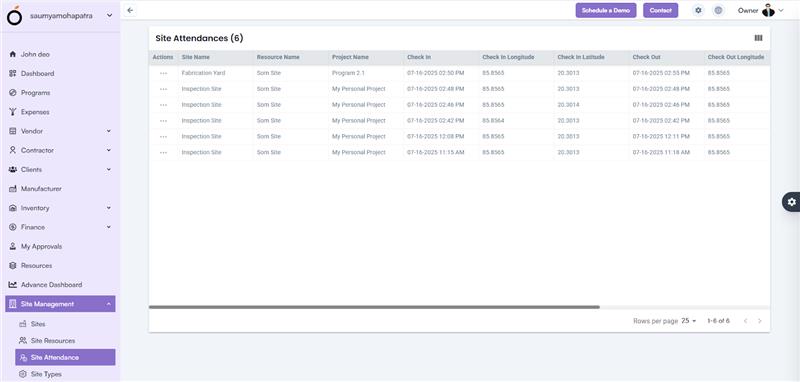Click the app logo in the sidebar
The height and width of the screenshot is (382, 800).
coord(15,16)
